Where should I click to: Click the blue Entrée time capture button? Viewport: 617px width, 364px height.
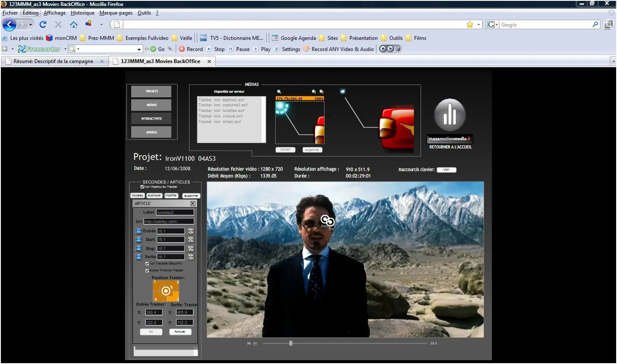click(138, 231)
